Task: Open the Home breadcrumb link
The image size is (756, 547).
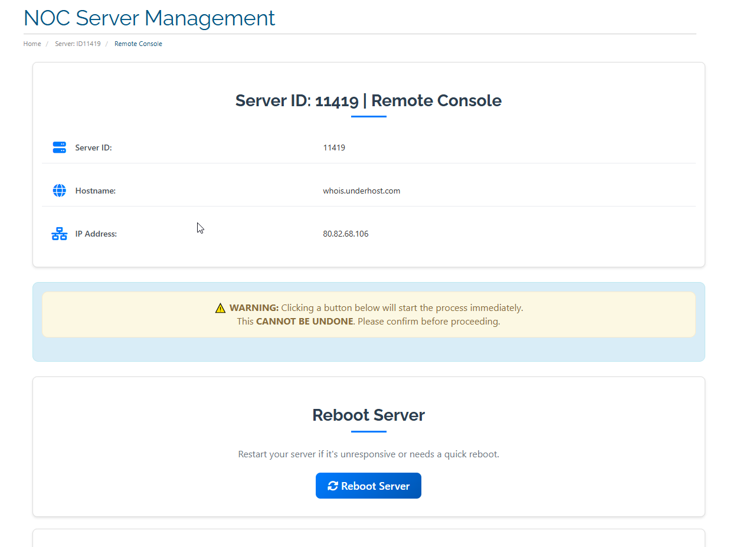Action: pos(32,43)
